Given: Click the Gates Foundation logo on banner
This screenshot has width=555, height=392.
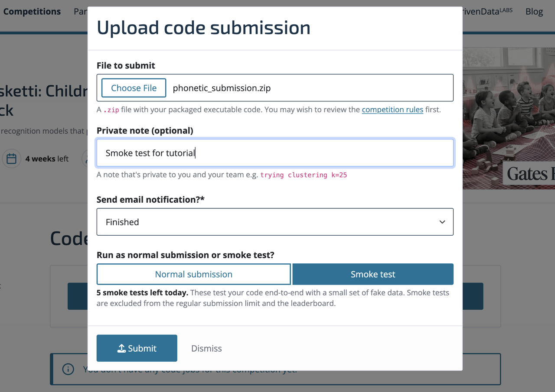Looking at the screenshot, I should 531,174.
